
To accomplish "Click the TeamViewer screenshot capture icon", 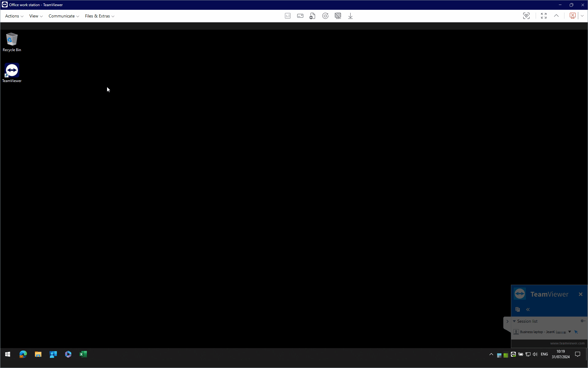I will coord(527,16).
